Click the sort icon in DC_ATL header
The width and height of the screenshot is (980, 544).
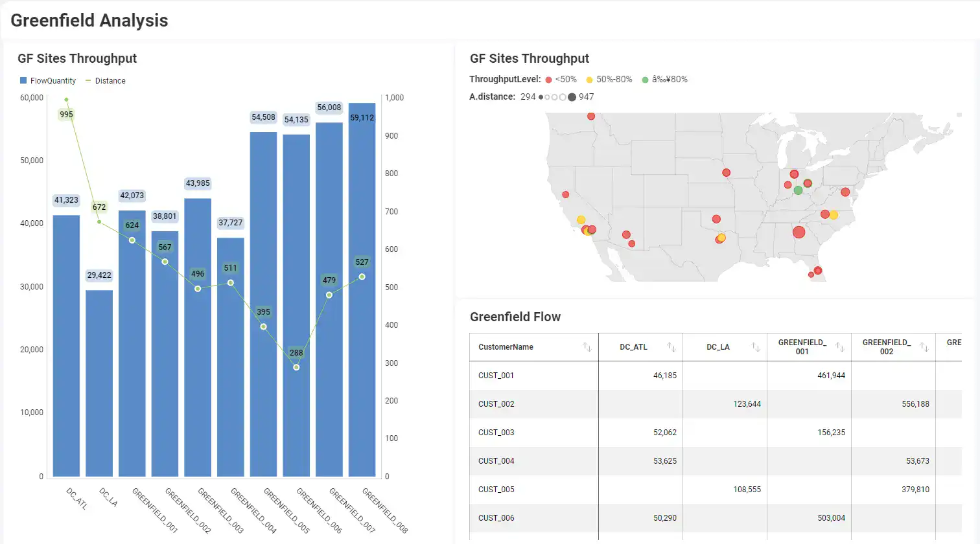(671, 347)
